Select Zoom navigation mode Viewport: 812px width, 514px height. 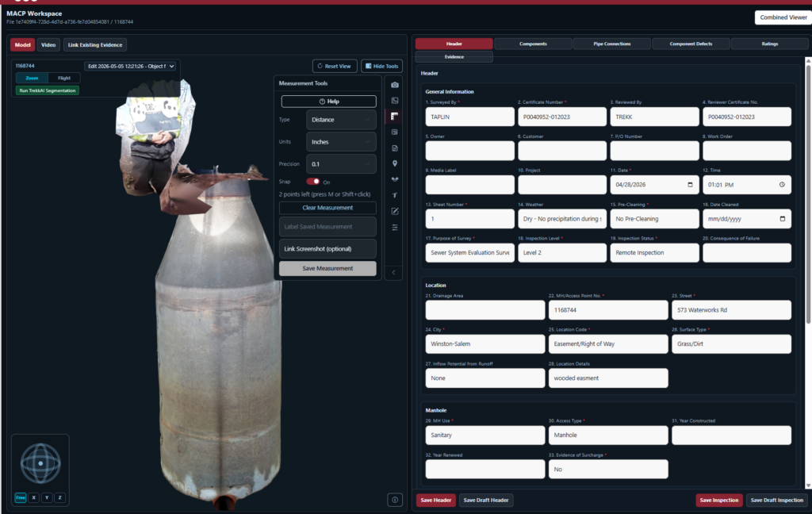click(32, 78)
